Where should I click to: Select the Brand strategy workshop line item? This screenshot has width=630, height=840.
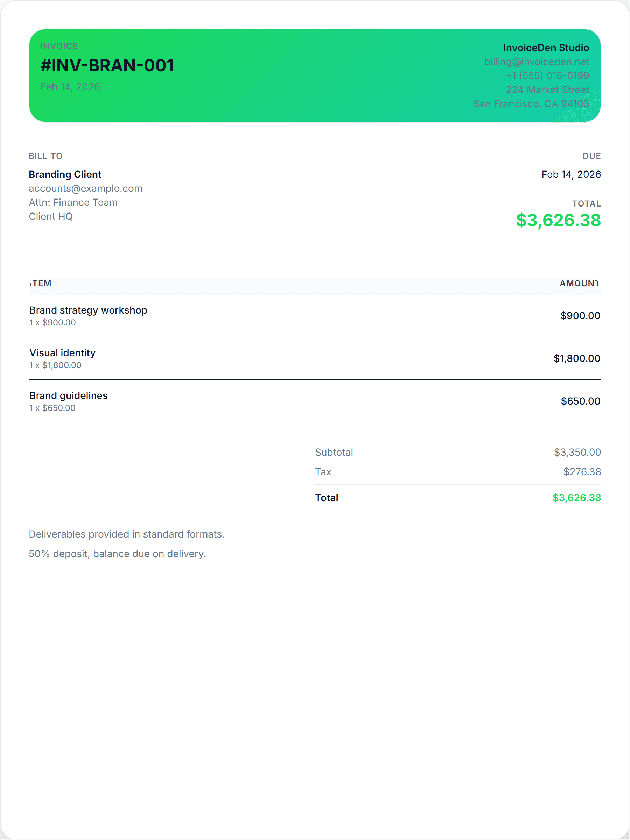coord(88,310)
